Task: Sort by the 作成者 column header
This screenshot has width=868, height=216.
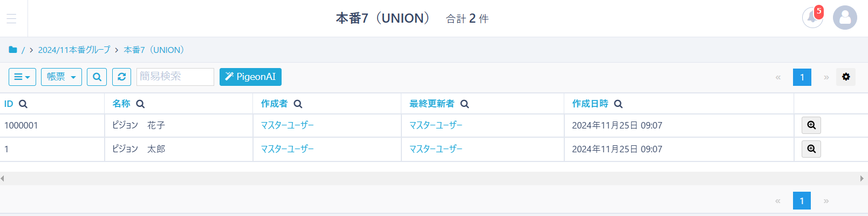Action: pos(274,104)
